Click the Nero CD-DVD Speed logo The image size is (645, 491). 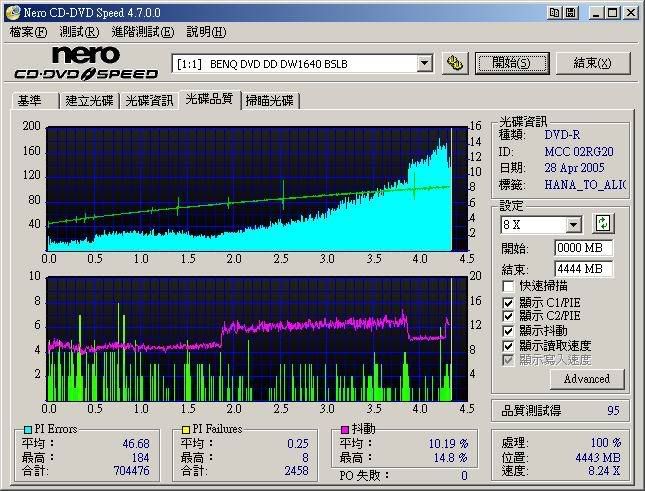coord(86,63)
